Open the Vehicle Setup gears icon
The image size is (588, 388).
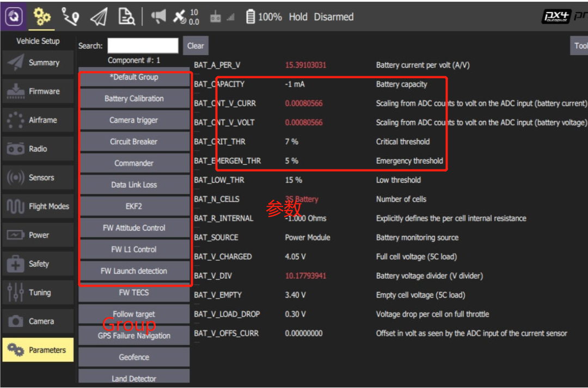coord(42,16)
